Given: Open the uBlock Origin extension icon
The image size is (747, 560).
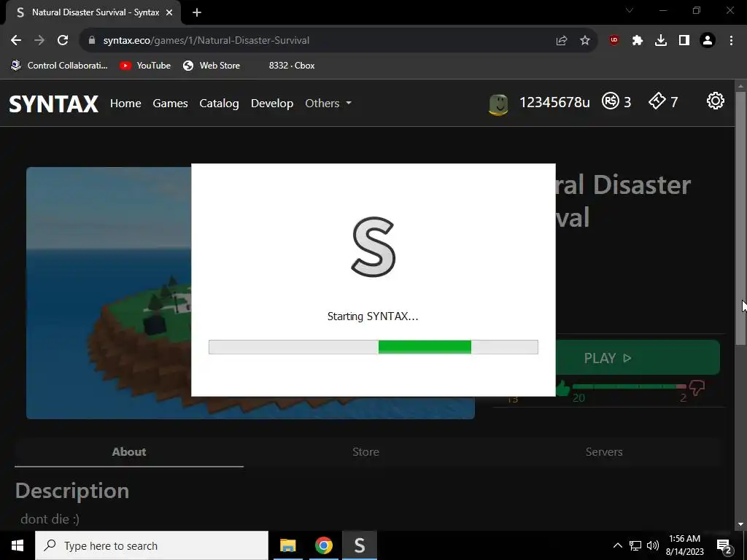Looking at the screenshot, I should coord(614,41).
